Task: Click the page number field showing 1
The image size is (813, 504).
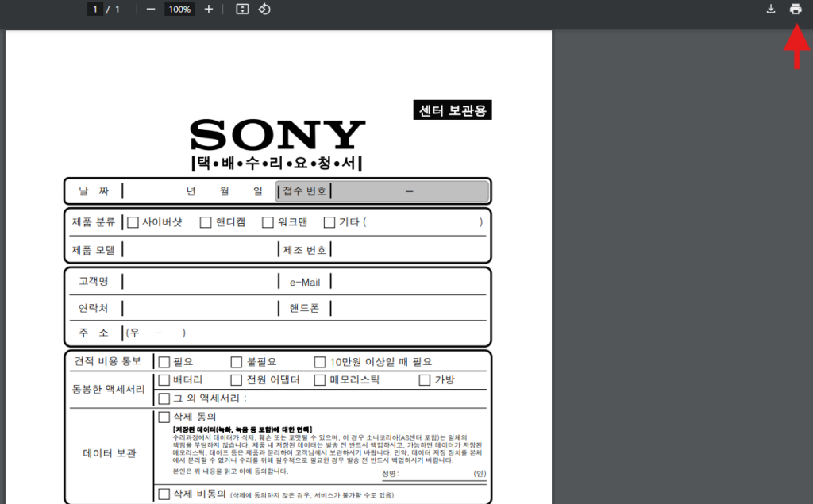Action: 95,10
